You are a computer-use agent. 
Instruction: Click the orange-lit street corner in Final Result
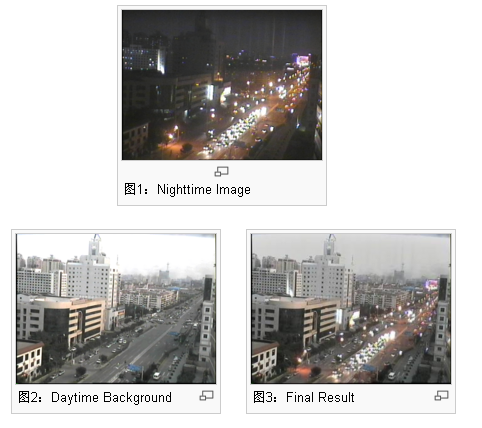click(305, 367)
